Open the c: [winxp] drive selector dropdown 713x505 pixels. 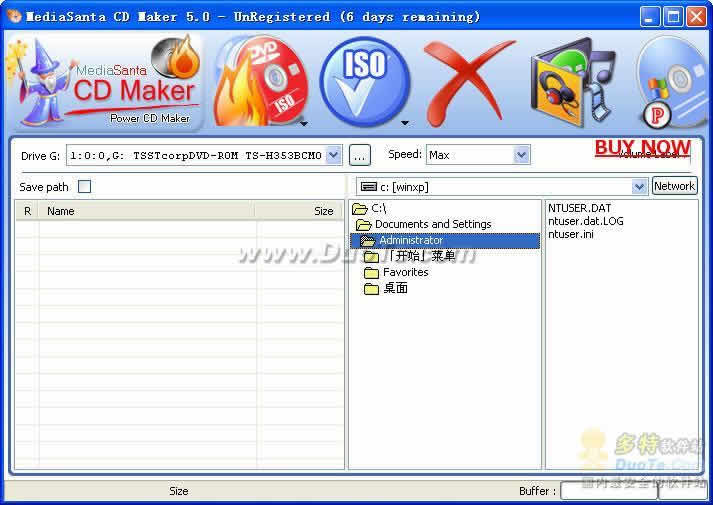pos(639,186)
